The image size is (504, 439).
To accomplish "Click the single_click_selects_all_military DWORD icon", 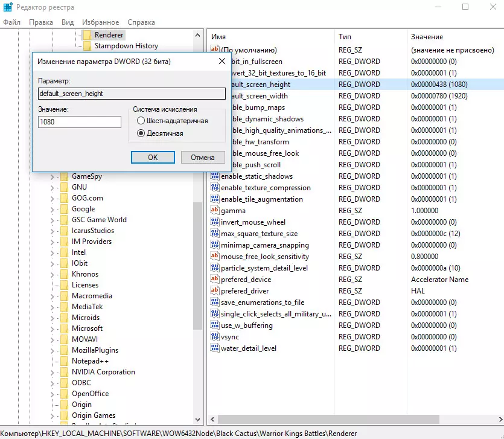I will click(x=215, y=313).
